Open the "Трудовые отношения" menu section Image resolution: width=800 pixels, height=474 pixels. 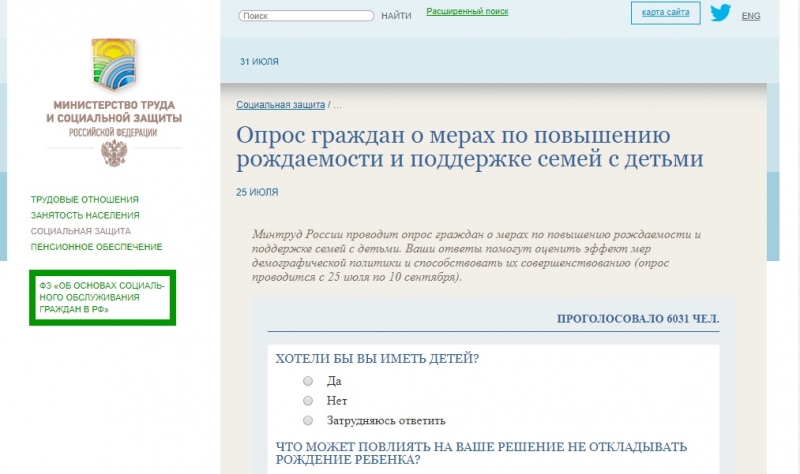(85, 199)
